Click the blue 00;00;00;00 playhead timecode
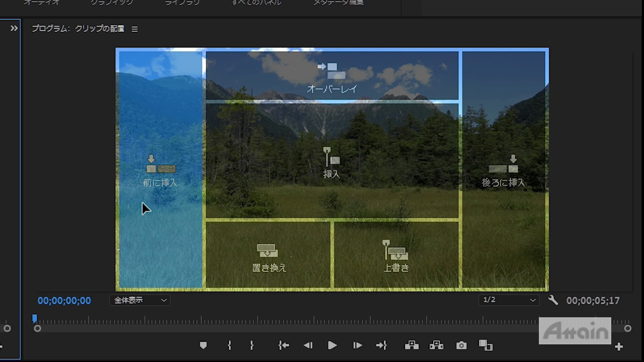 [64, 301]
